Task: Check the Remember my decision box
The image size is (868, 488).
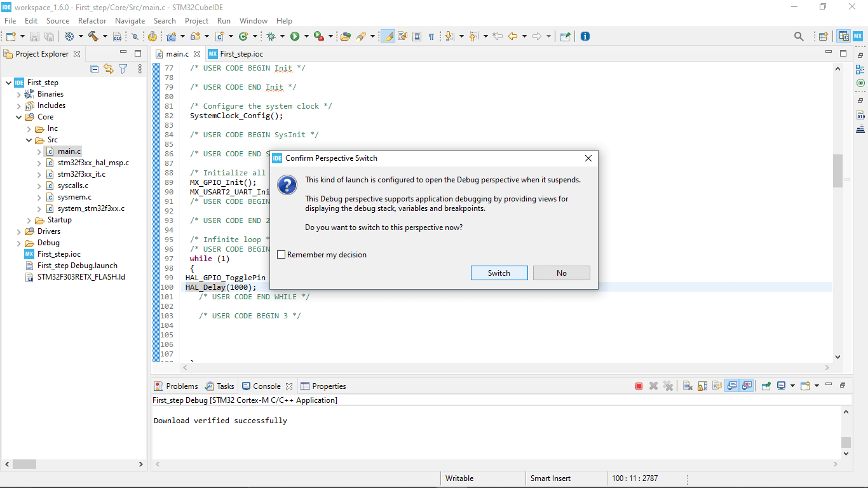Action: tap(281, 255)
